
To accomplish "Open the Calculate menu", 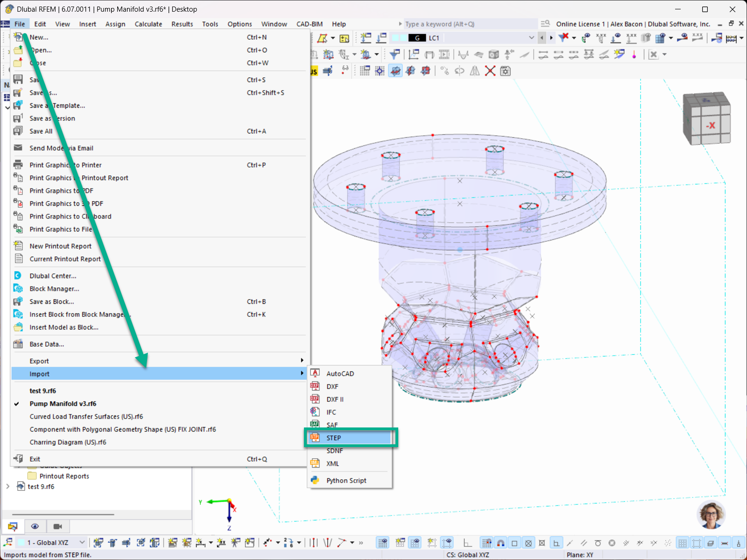I will pos(148,24).
